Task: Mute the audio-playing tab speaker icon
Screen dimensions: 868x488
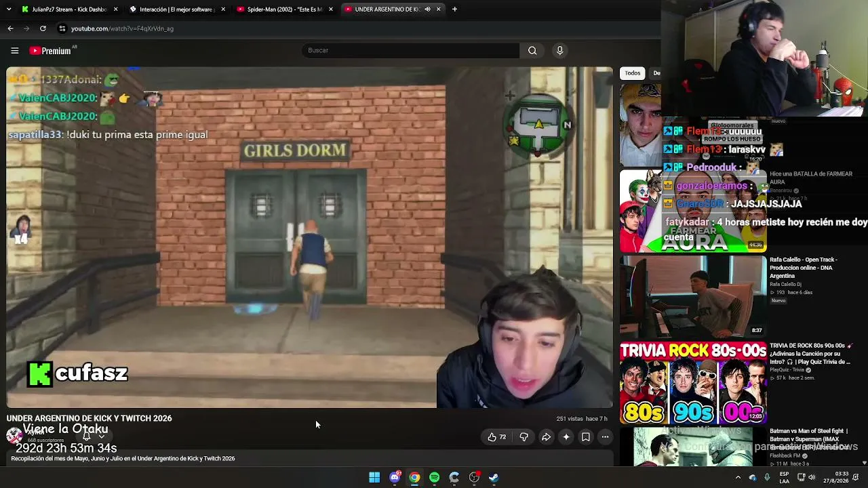Action: 427,9
